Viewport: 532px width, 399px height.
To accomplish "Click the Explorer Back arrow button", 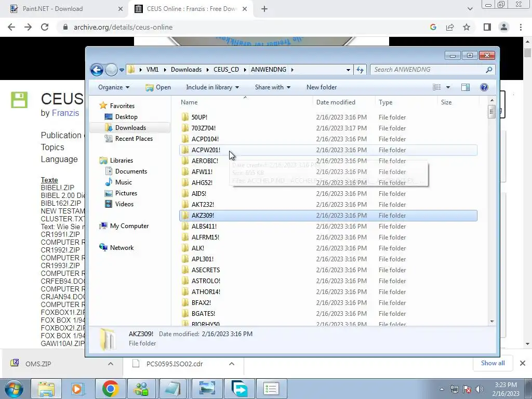I will pyautogui.click(x=97, y=70).
